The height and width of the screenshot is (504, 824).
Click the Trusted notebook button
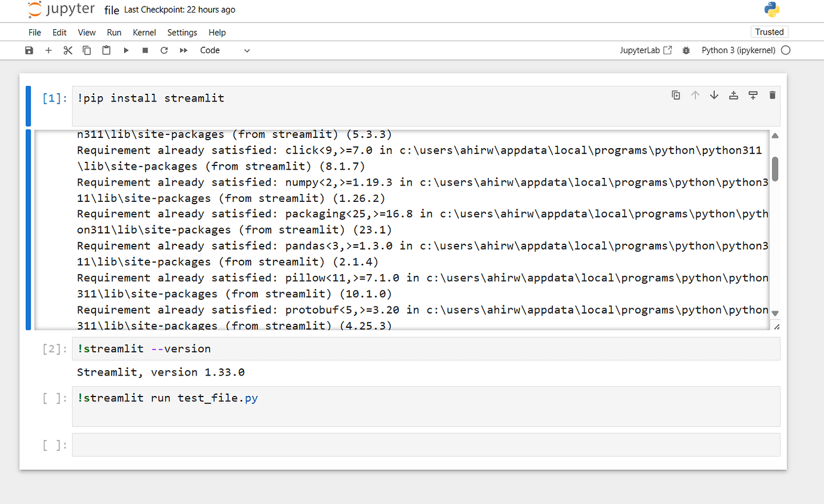point(770,32)
